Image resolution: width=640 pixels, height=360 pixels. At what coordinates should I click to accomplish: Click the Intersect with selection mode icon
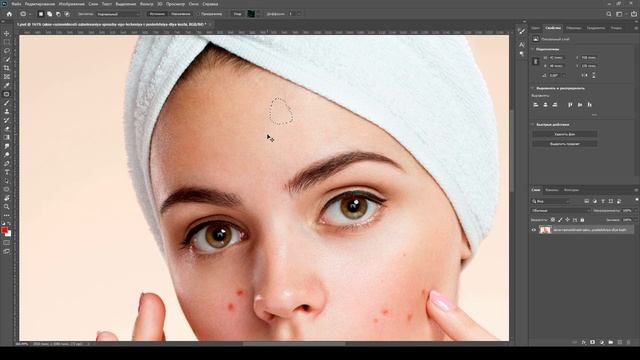pos(67,14)
